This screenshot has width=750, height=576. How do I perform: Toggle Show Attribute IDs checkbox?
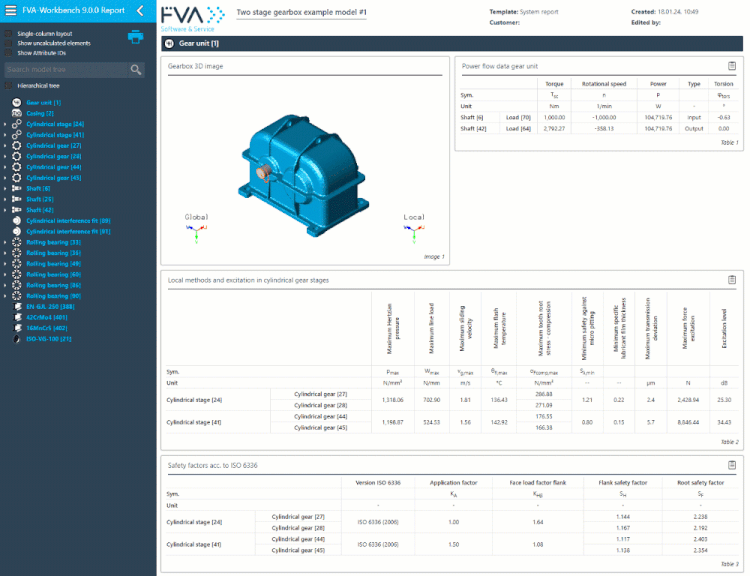(x=8, y=53)
